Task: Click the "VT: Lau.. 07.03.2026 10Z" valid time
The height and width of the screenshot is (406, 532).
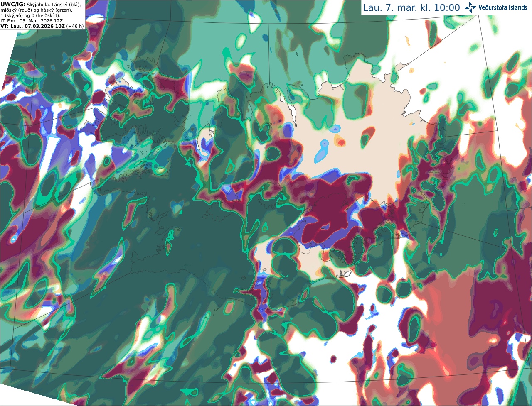Action: point(32,26)
